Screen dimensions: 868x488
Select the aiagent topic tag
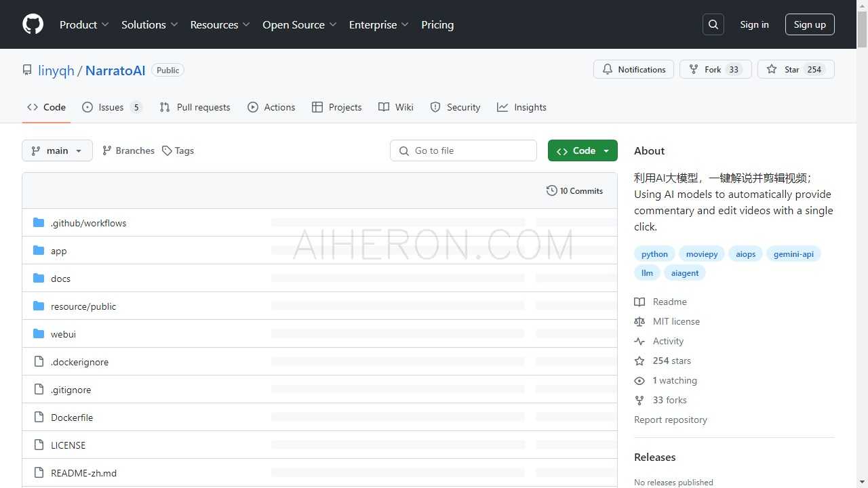coord(685,272)
